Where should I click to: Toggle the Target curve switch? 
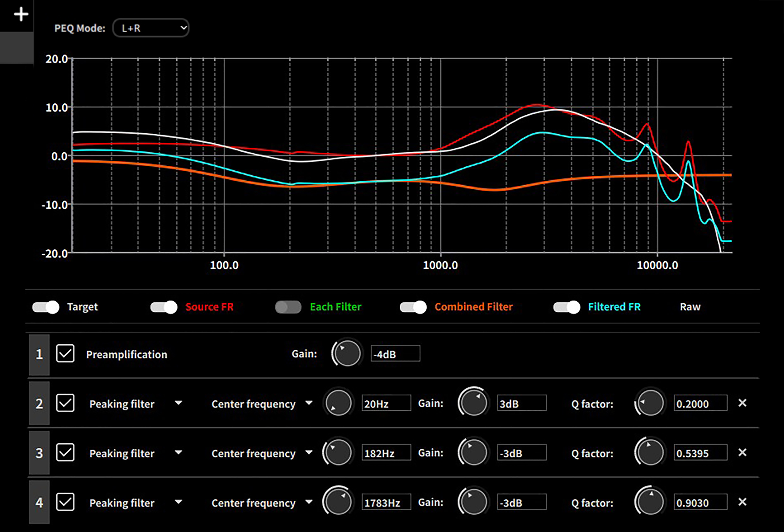[x=46, y=307]
